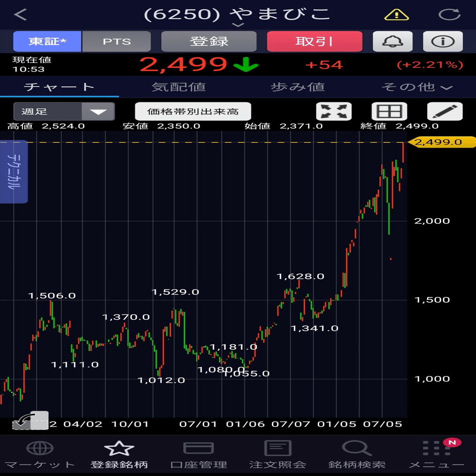Tap the 07/05 date axis label

pos(383,424)
